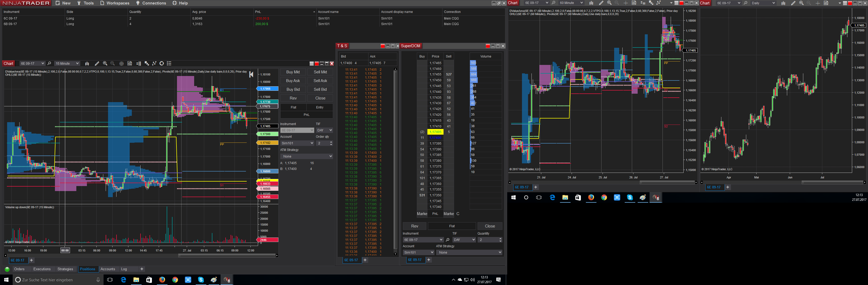This screenshot has height=285, width=868.
Task: Open drawing tools pencil on Daily chart
Action: pos(793,3)
